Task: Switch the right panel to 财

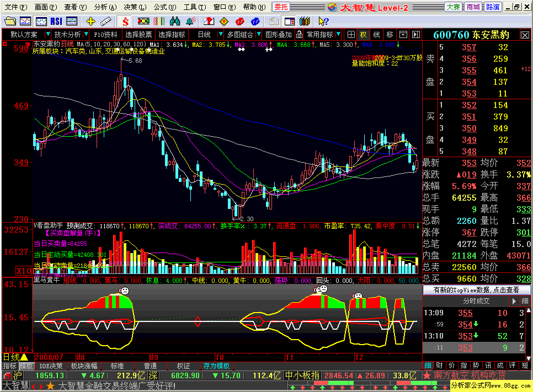Action: pos(440,366)
